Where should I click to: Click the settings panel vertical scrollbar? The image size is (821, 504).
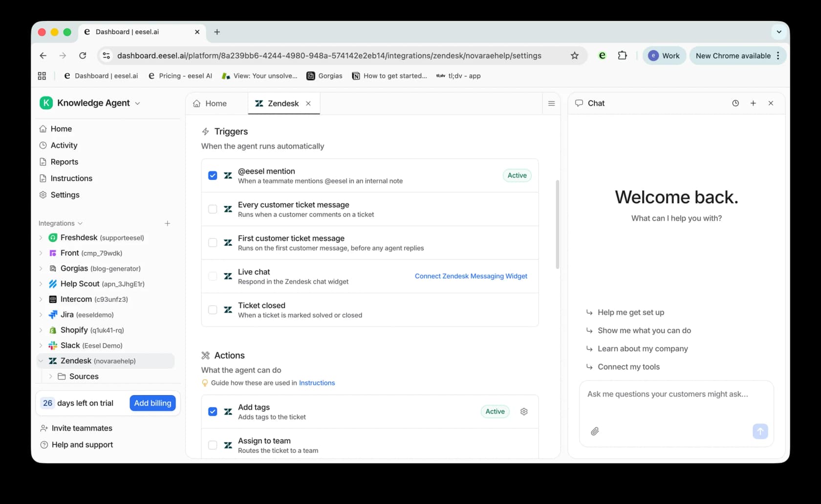point(557,225)
